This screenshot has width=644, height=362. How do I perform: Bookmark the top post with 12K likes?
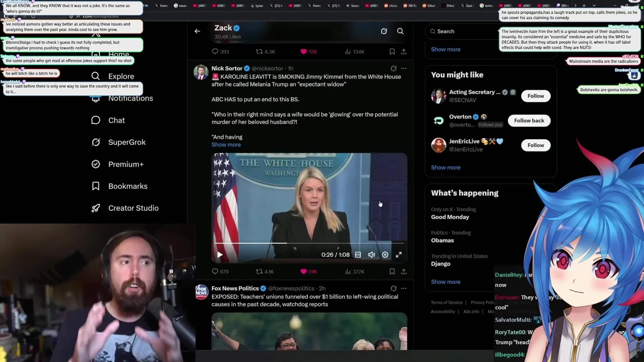(392, 51)
